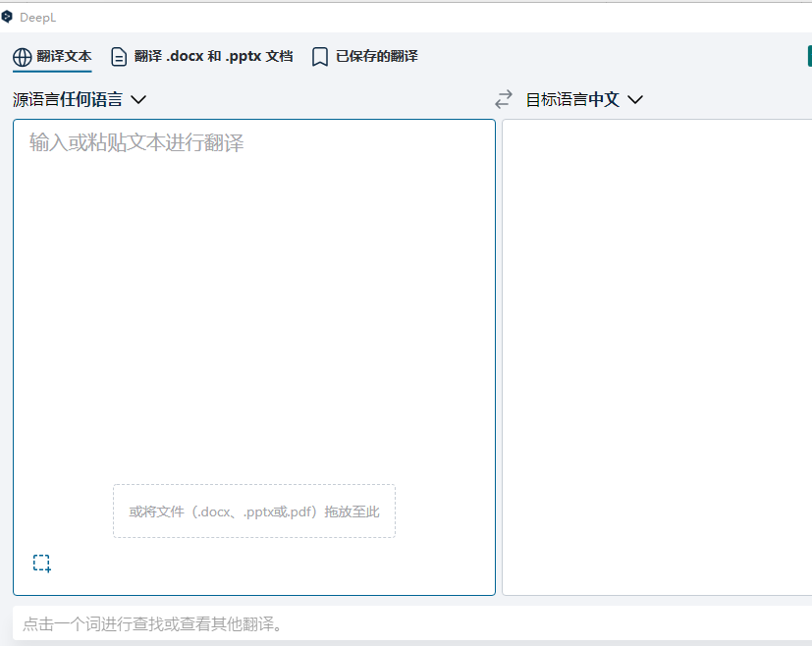Viewport: 812px width, 646px height.
Task: Click the DeepL window title text
Action: coord(37,17)
